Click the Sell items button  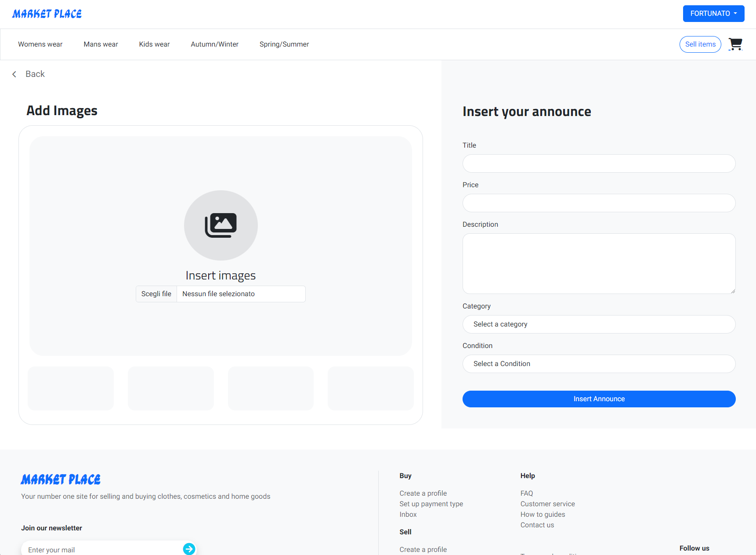coord(700,44)
